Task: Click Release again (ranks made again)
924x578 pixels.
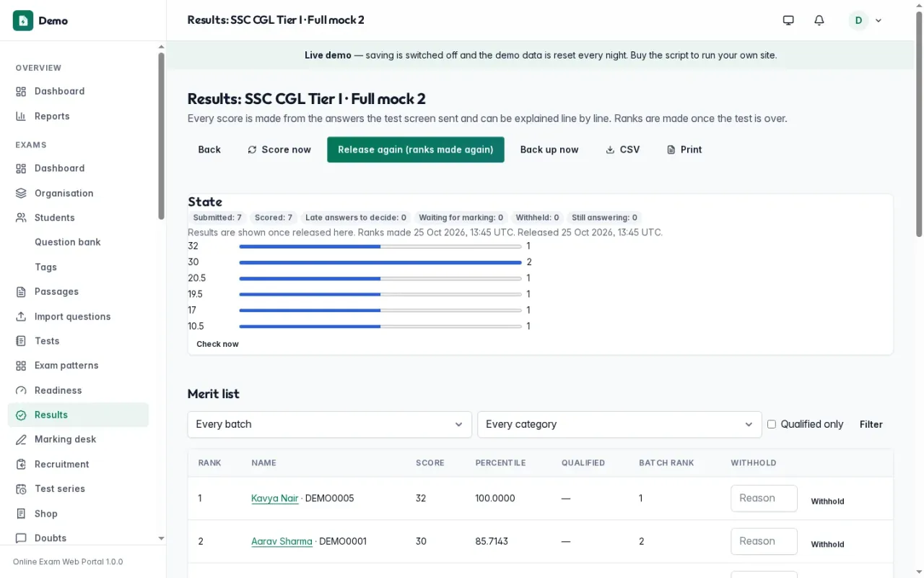Action: point(416,150)
